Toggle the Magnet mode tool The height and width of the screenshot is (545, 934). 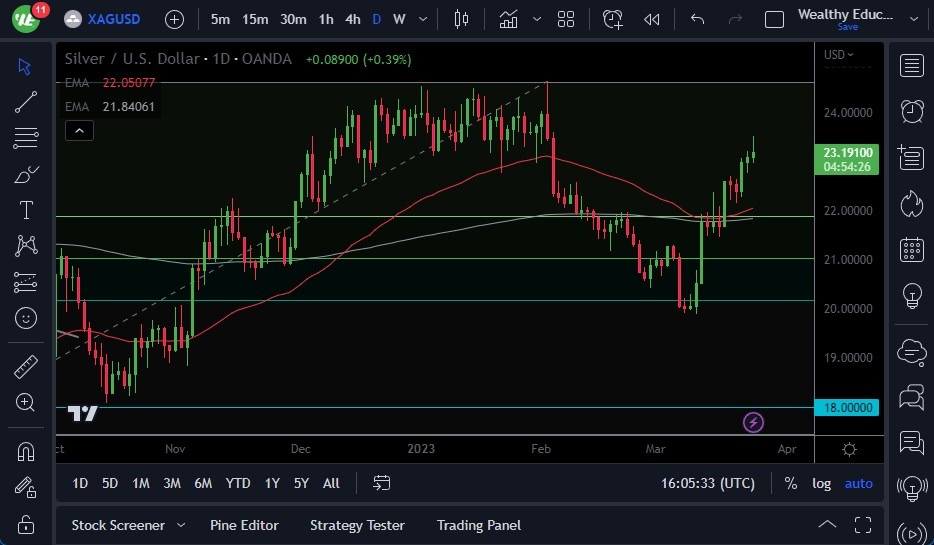[x=26, y=451]
